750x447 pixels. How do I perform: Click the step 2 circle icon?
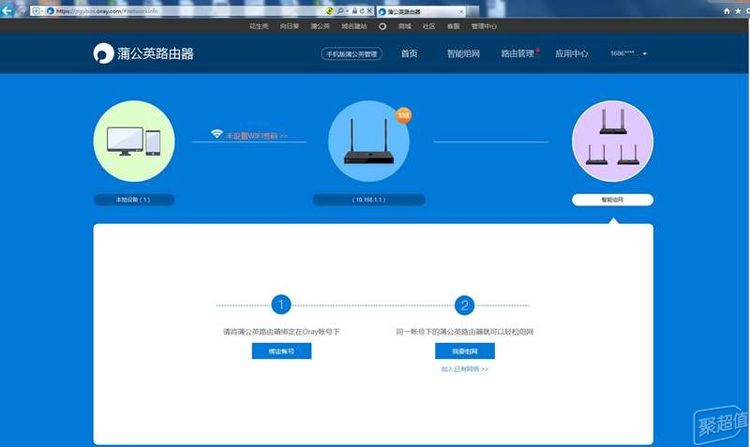point(464,304)
